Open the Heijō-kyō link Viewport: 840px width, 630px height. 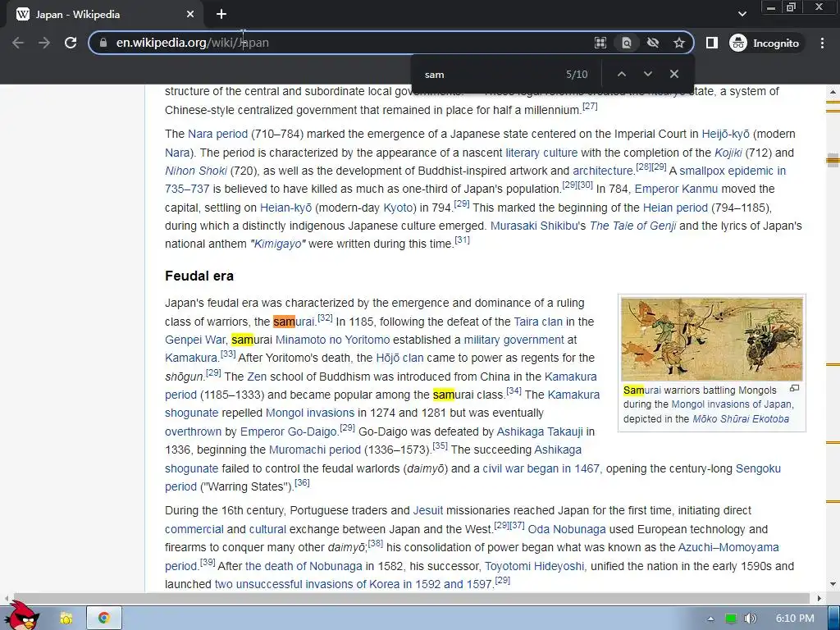[x=725, y=134]
